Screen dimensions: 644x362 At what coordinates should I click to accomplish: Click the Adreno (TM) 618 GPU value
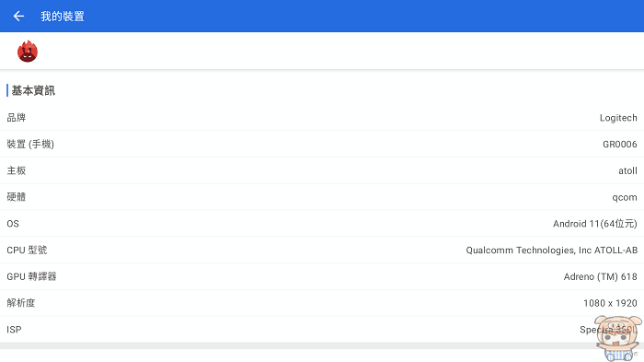click(x=601, y=277)
